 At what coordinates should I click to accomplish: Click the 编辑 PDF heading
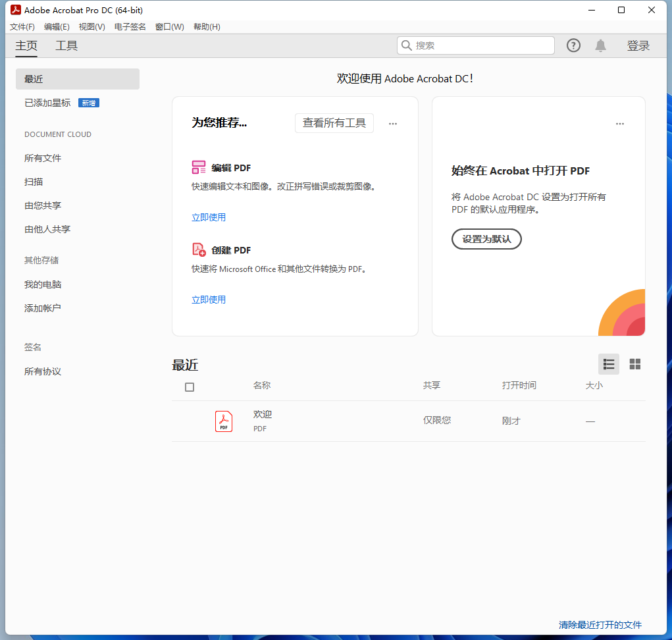[x=231, y=168]
